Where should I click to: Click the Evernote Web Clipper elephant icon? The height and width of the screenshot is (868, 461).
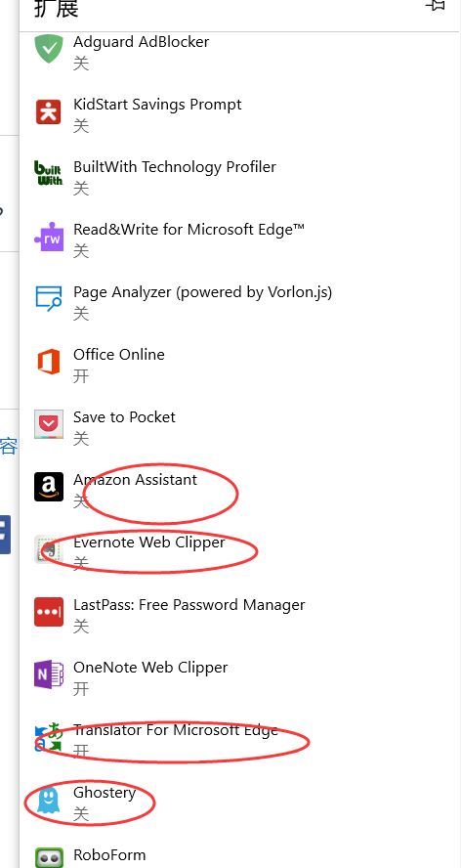coord(49,549)
